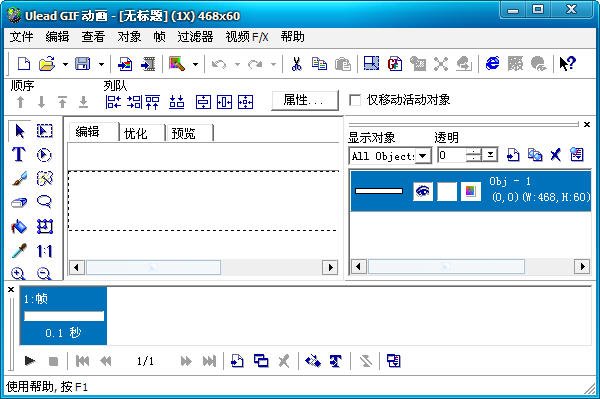Duplicate object in object panel
This screenshot has width=600, height=399.
535,155
